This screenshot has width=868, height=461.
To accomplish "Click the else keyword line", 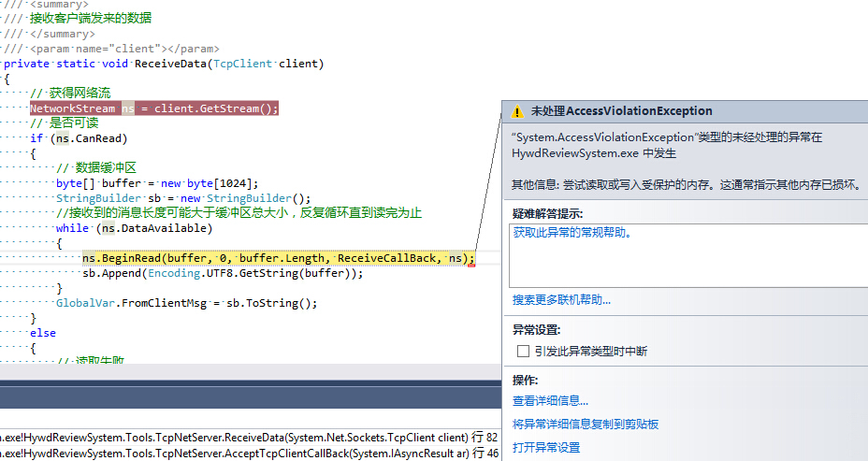I will coord(43,333).
